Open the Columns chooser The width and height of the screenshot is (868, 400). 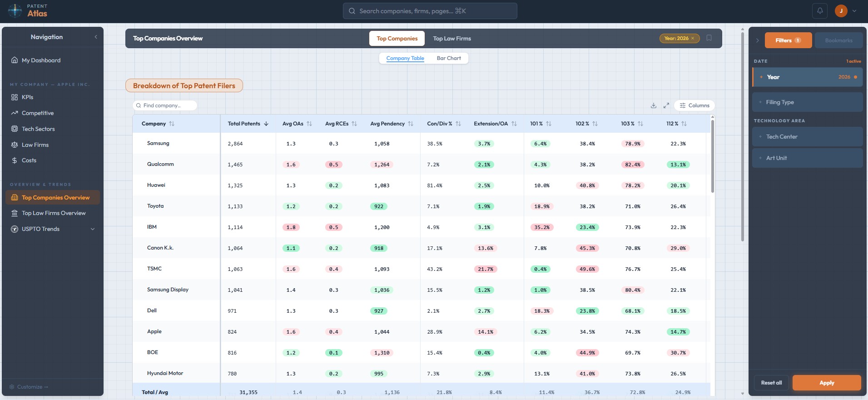click(x=694, y=105)
